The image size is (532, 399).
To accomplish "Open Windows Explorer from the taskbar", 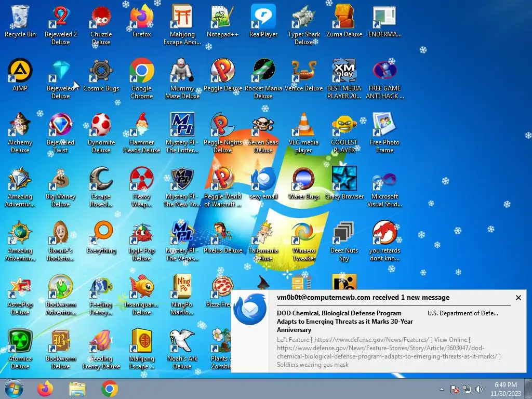I will point(77,389).
